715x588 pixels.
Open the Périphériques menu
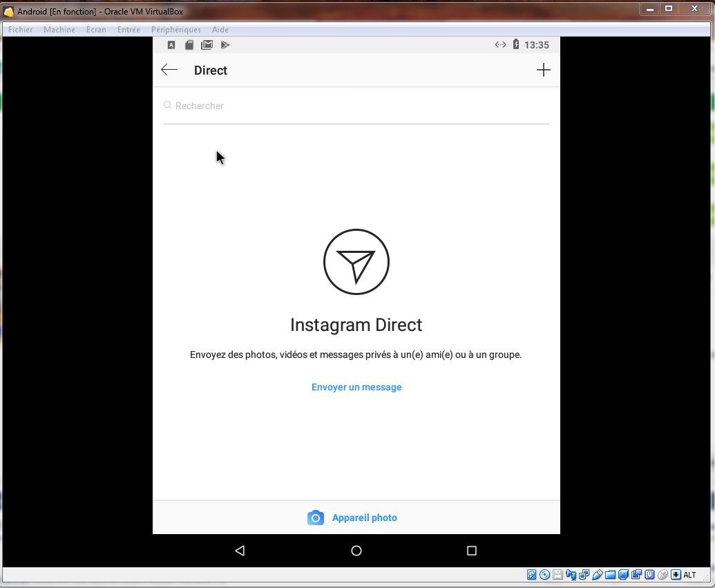[x=176, y=30]
